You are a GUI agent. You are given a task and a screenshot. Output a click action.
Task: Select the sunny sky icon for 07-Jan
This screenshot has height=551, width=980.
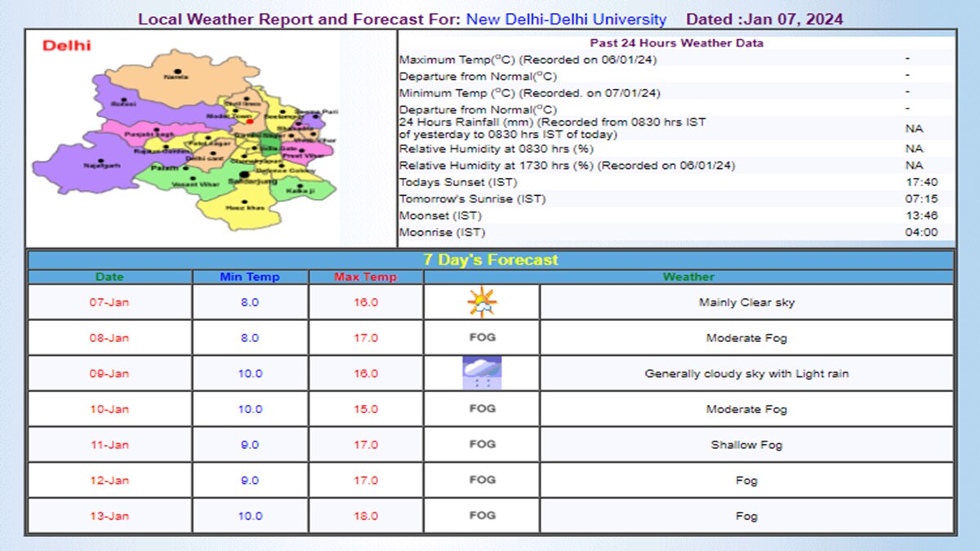pos(481,301)
